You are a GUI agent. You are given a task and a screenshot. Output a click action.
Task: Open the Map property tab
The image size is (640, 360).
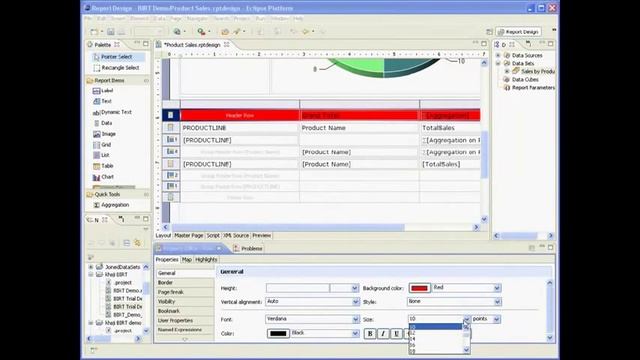187,260
